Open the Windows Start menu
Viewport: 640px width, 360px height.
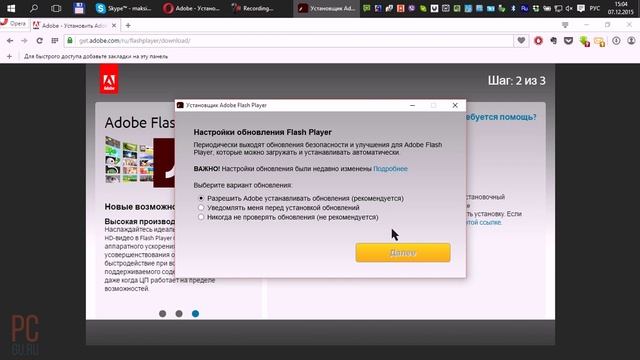(x=11, y=8)
